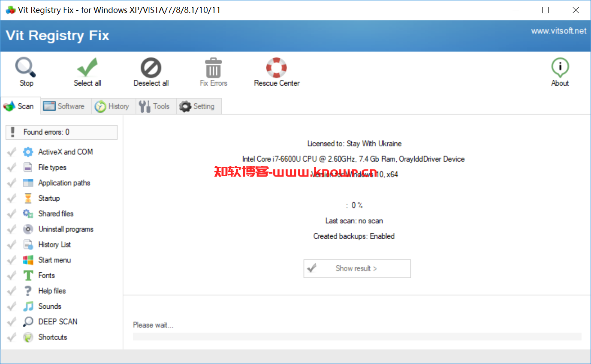This screenshot has height=364, width=591.
Task: Open the www.vitsoft.net link
Action: click(x=558, y=31)
